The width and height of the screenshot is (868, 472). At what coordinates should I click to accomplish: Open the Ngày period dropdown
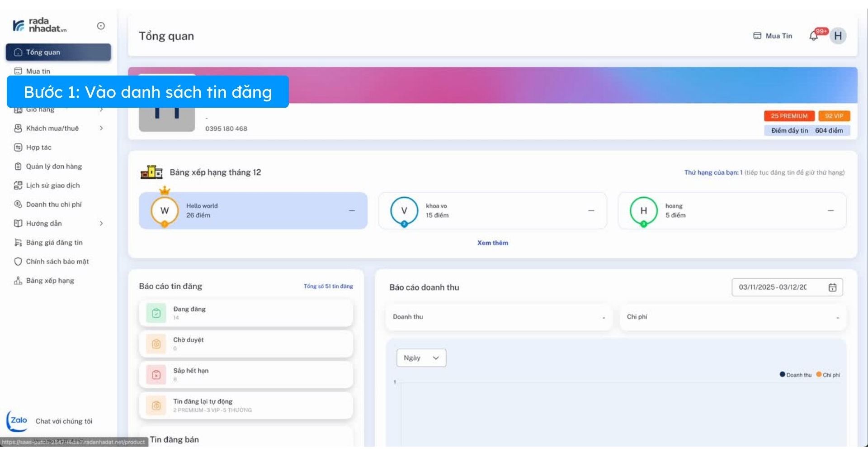[x=421, y=358]
